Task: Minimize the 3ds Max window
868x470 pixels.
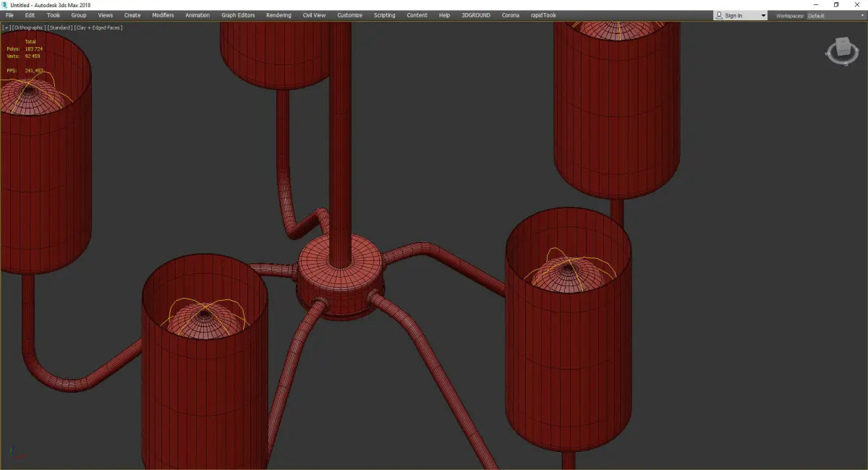Action: 817,4
